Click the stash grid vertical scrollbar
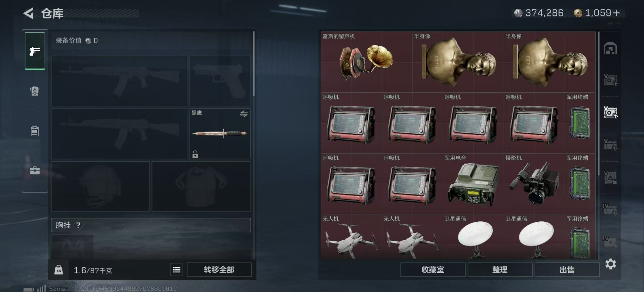Viewport: 644px width, 292px height. 599,104
